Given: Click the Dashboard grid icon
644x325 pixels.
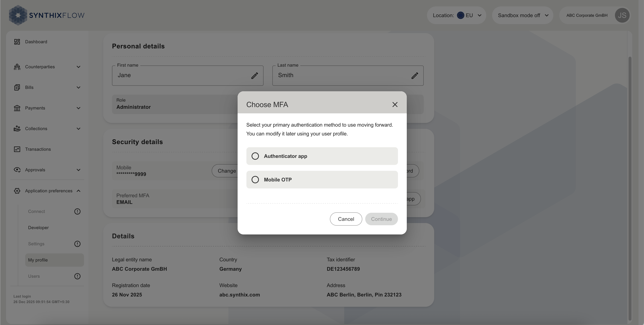Looking at the screenshot, I should 17,42.
